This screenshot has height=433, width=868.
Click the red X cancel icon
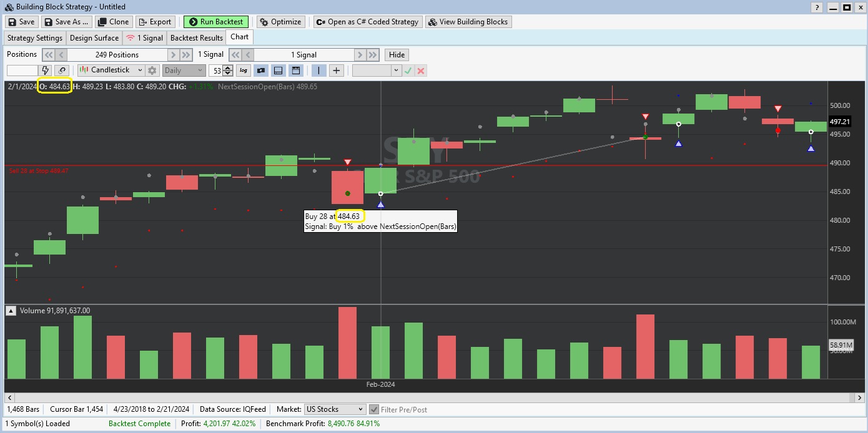click(421, 71)
